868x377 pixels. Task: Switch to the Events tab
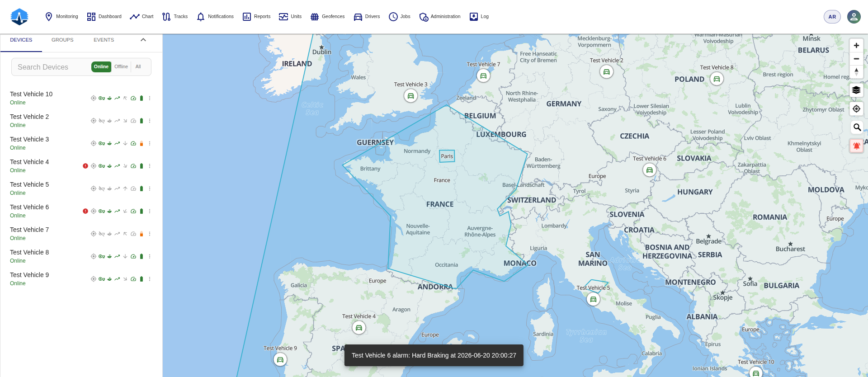point(104,40)
